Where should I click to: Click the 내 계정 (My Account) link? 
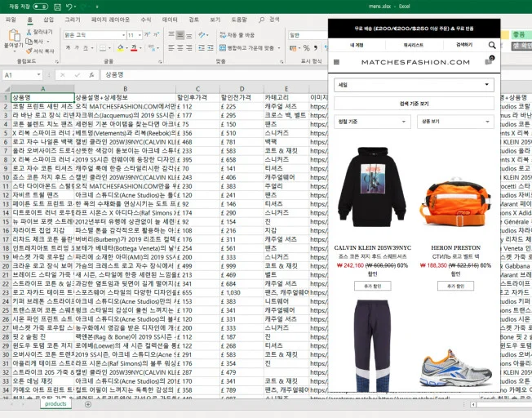(x=357, y=45)
